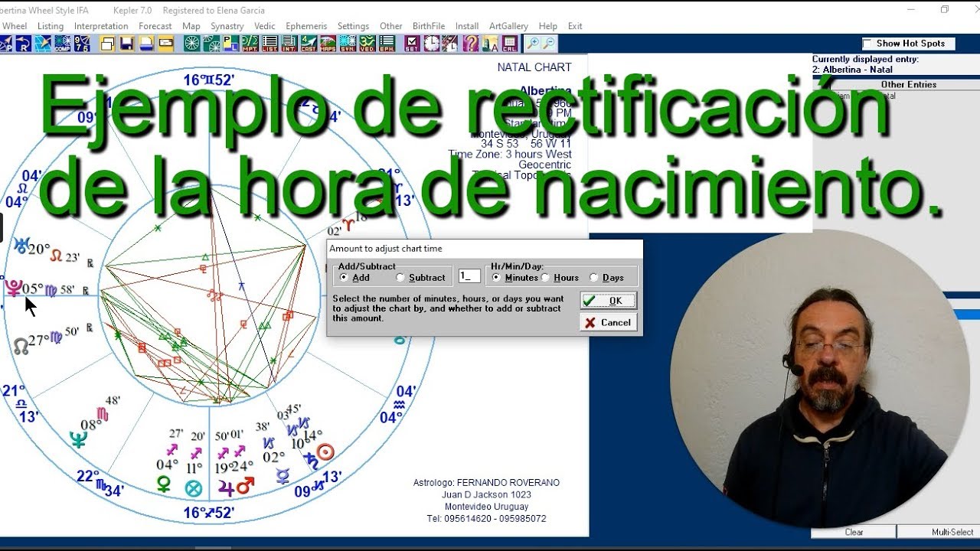Image resolution: width=980 pixels, height=551 pixels.
Task: Click the Other Entries header
Action: pos(908,85)
